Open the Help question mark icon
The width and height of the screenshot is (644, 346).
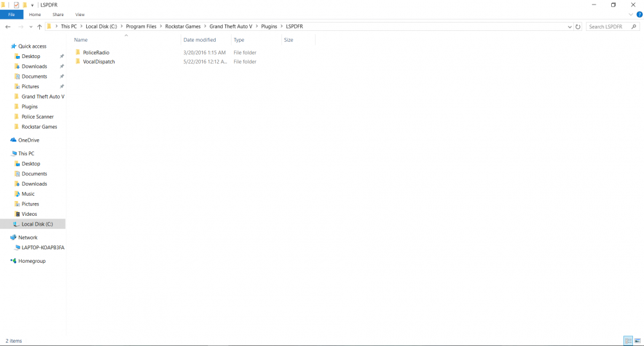click(639, 14)
